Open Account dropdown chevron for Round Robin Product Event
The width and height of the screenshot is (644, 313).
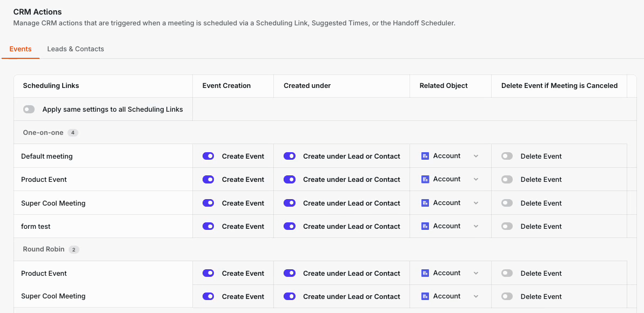[x=476, y=273]
